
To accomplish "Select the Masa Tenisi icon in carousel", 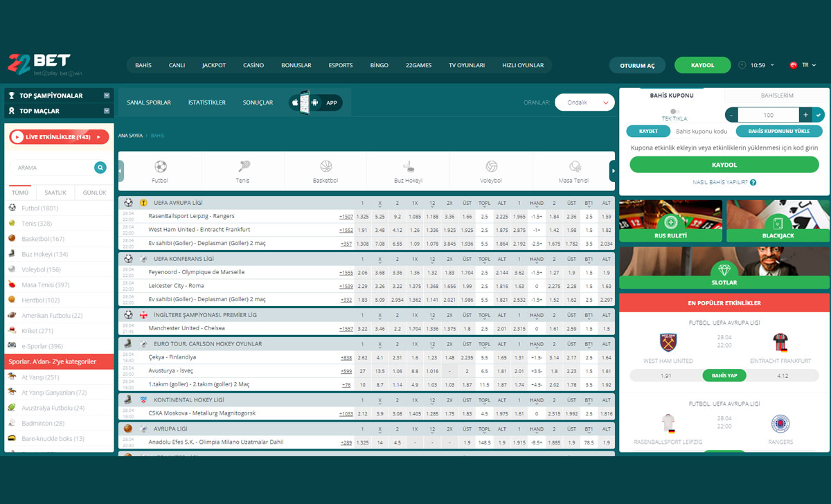I will [574, 166].
